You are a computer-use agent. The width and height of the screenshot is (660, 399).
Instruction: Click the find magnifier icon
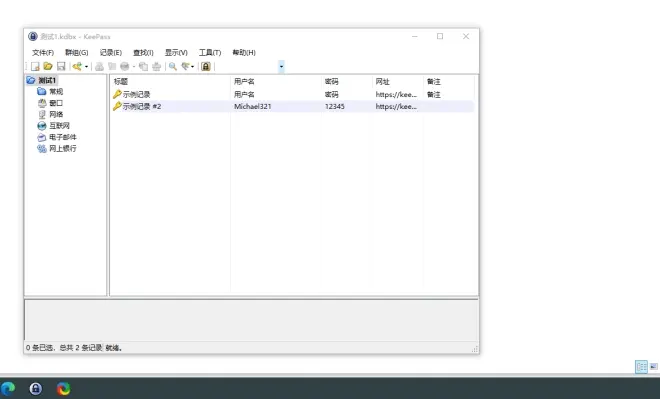point(173,66)
